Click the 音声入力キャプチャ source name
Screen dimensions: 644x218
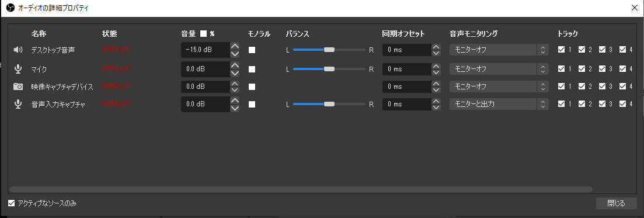(x=58, y=105)
